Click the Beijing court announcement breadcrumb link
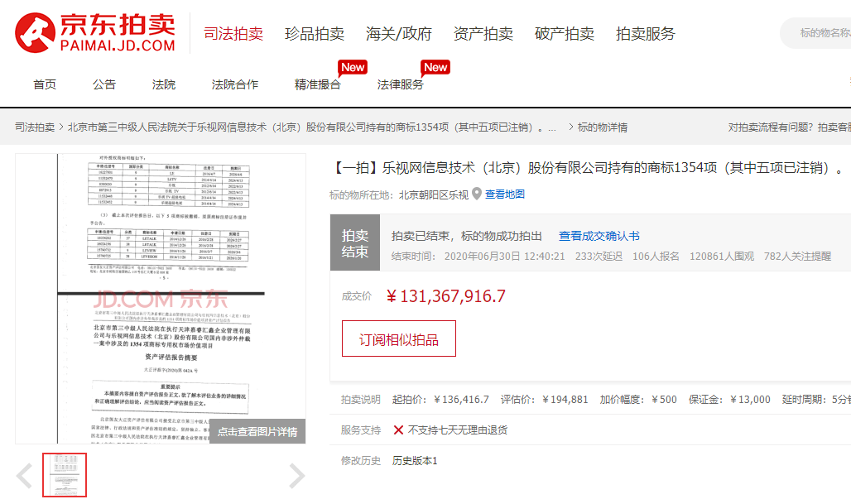The width and height of the screenshot is (851, 504). click(311, 127)
